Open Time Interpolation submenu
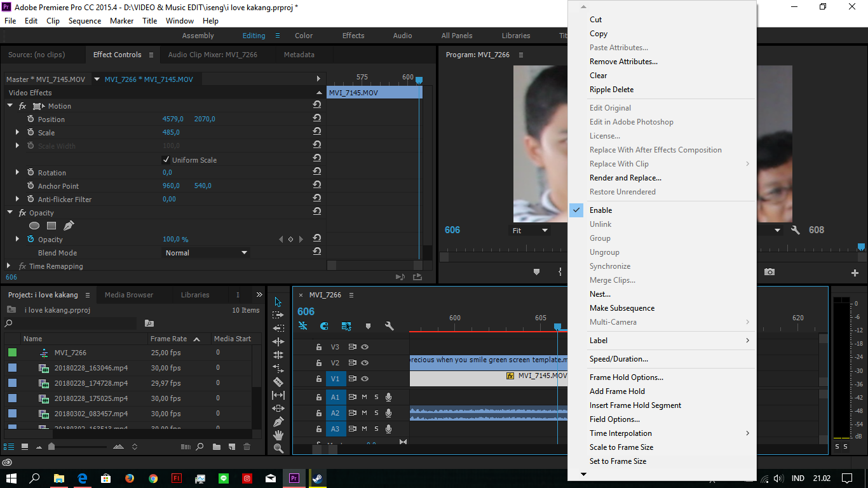The image size is (868, 488). [x=661, y=433]
